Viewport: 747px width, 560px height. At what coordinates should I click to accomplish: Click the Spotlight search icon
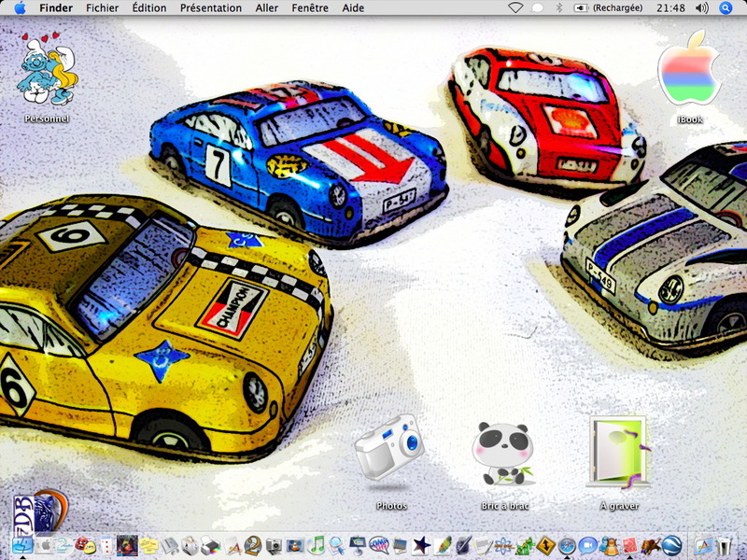tap(726, 7)
